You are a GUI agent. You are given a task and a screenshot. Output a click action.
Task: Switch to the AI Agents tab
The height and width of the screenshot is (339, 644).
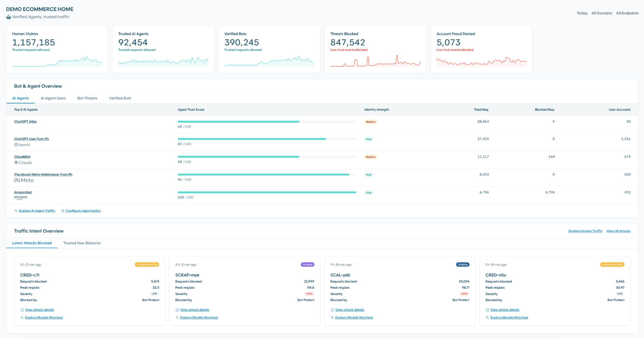tap(21, 98)
